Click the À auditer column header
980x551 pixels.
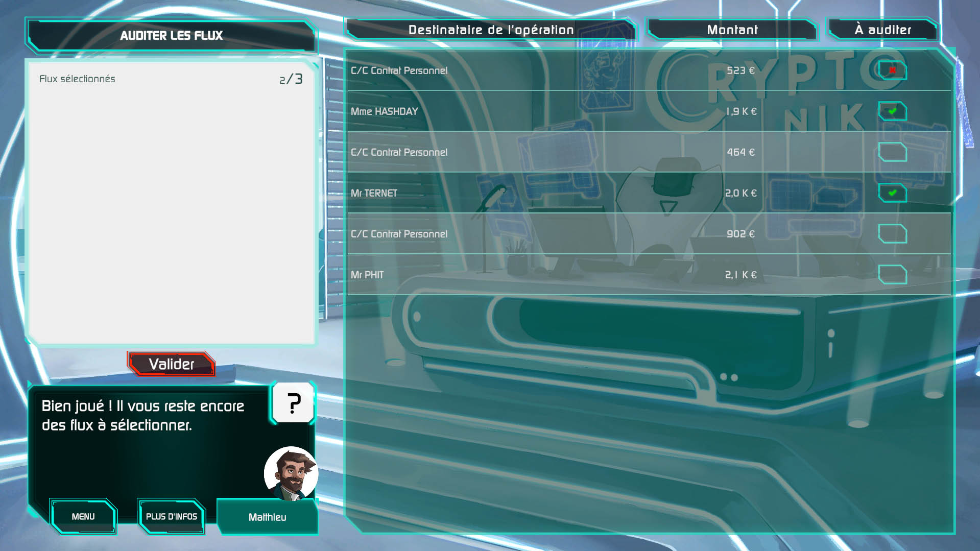tap(882, 30)
